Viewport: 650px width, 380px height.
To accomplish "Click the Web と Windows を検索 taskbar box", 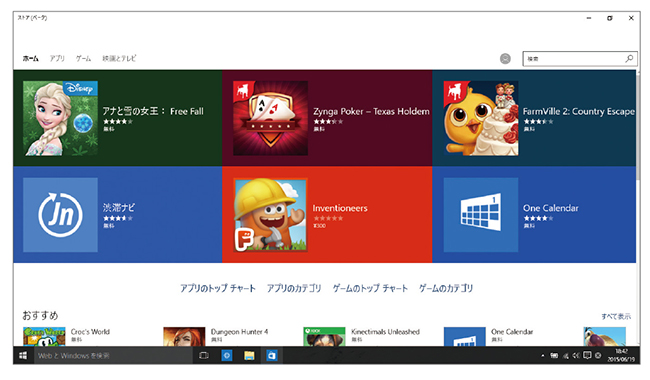I will pos(113,356).
